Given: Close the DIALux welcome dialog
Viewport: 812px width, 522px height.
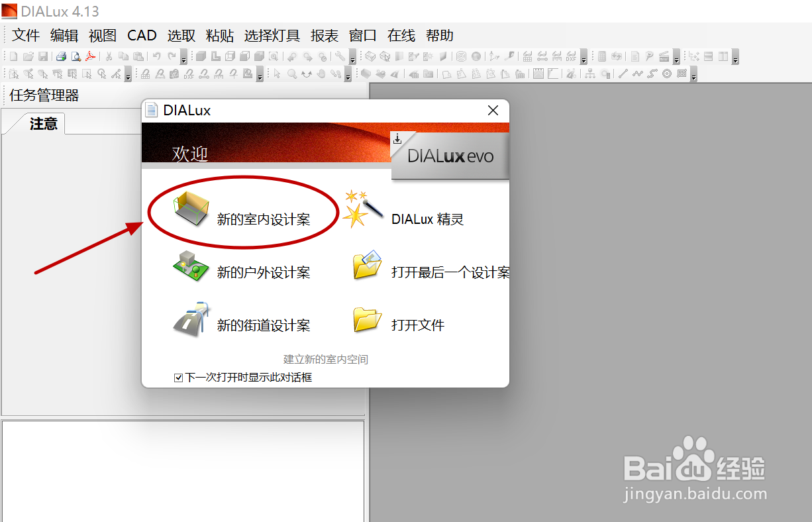Looking at the screenshot, I should [x=493, y=111].
